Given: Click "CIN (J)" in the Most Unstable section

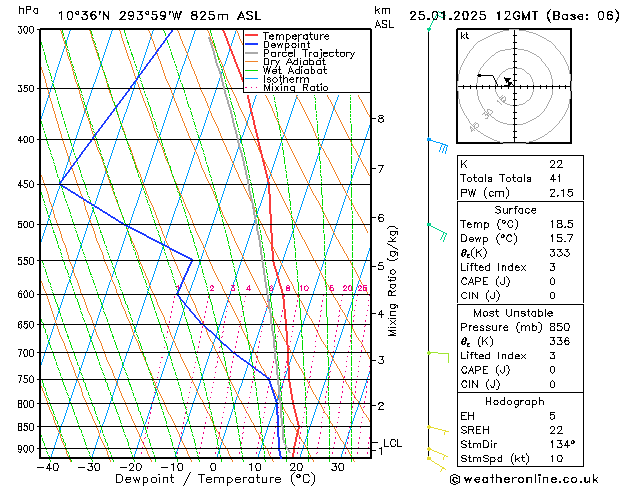Looking at the screenshot, I should click(480, 384).
